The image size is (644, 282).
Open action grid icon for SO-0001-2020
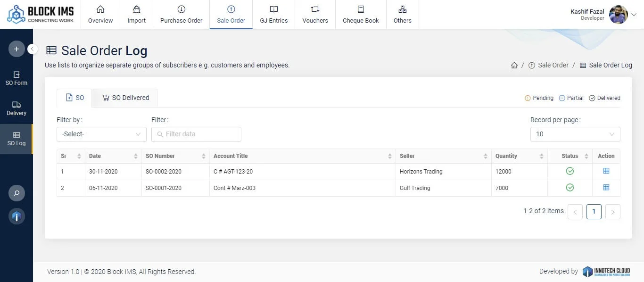[x=606, y=188]
